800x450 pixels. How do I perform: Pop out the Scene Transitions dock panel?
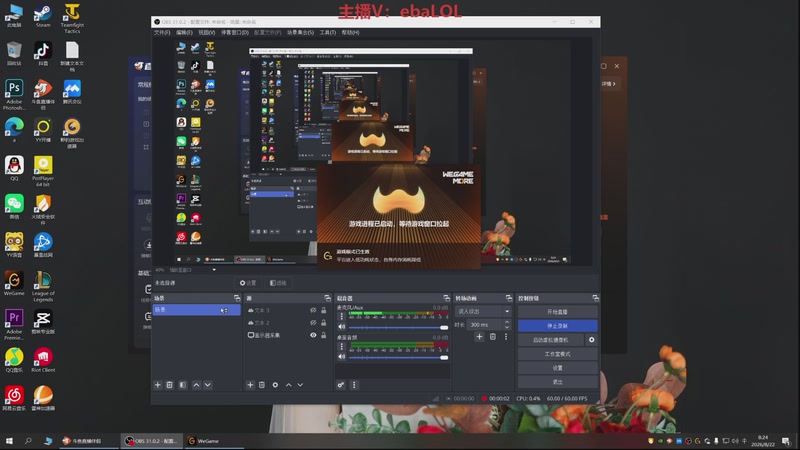pos(509,298)
